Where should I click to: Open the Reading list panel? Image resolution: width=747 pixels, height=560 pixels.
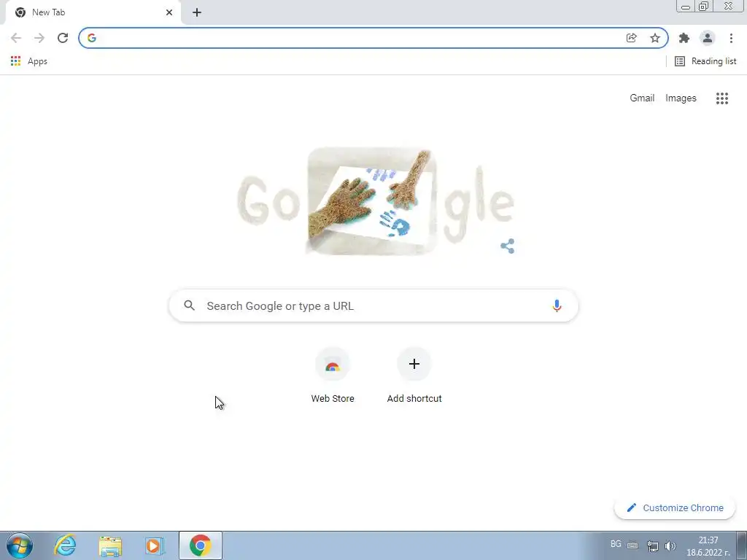click(705, 61)
